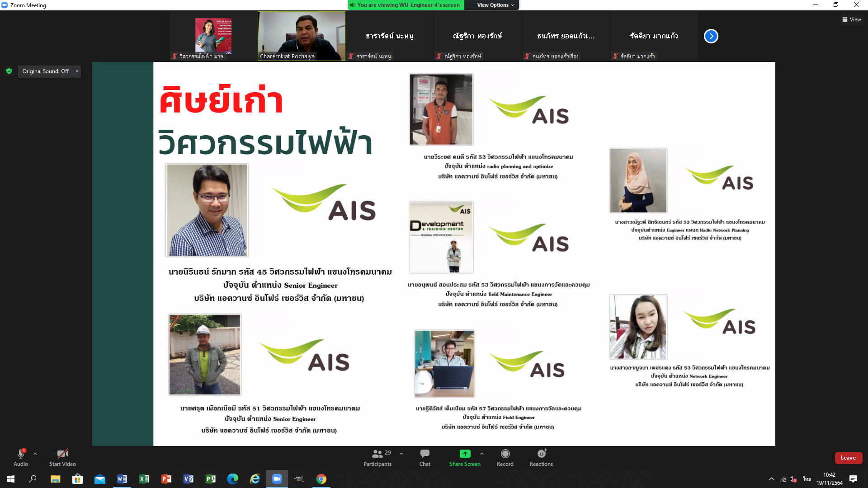
Task: Expand the Original Sound dropdown arrow
Action: tap(77, 71)
